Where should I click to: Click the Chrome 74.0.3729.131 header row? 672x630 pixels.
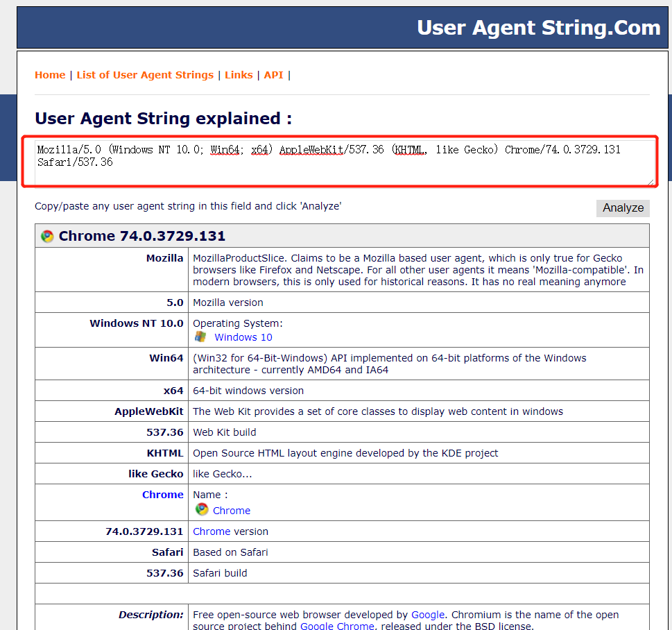(x=342, y=235)
